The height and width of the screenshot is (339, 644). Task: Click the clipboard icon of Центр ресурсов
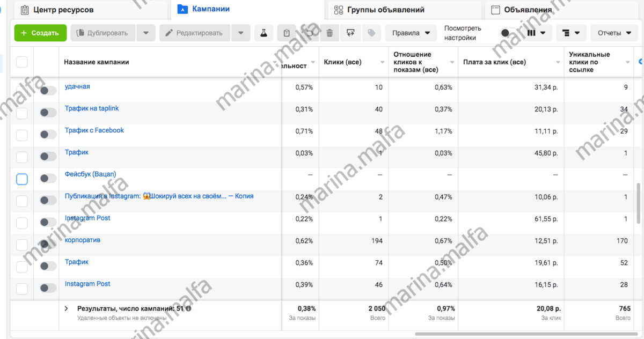coord(25,10)
